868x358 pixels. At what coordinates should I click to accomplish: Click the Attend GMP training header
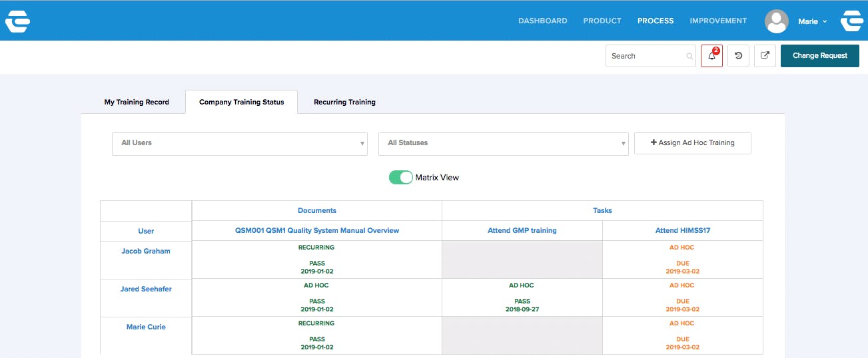522,231
